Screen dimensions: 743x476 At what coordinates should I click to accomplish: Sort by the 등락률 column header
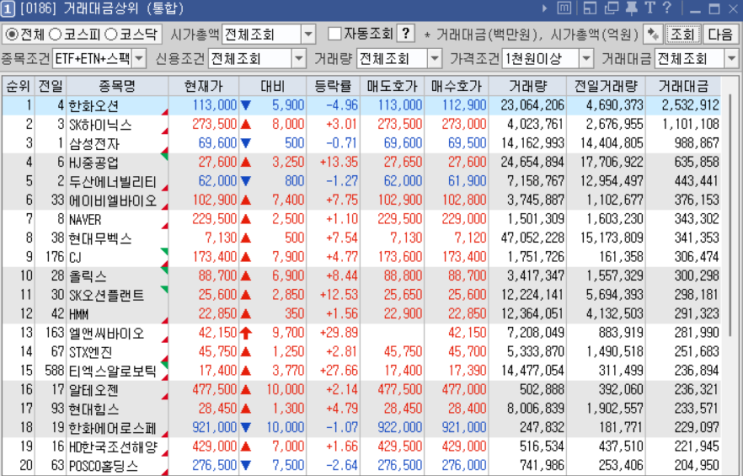[x=333, y=86]
